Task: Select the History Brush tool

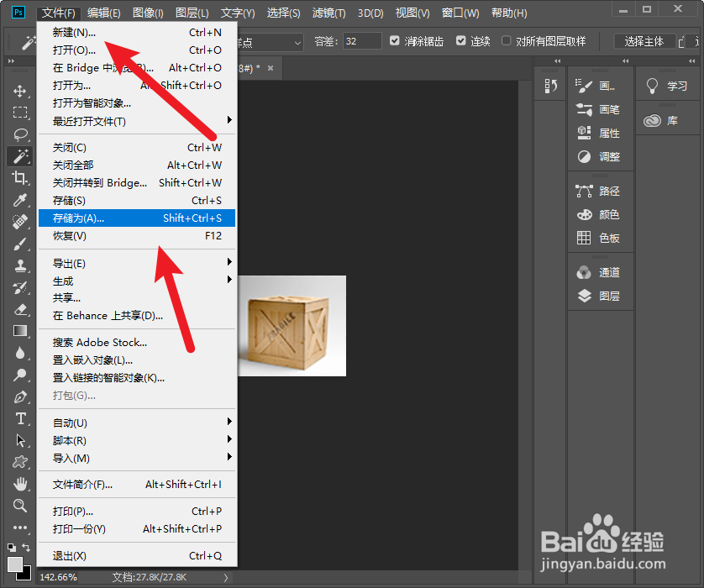Action: click(x=20, y=287)
